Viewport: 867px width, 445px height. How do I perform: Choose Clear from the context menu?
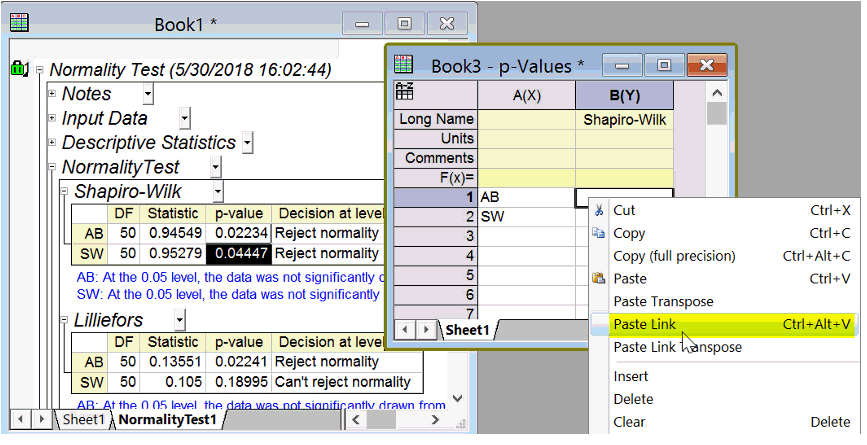(x=722, y=422)
